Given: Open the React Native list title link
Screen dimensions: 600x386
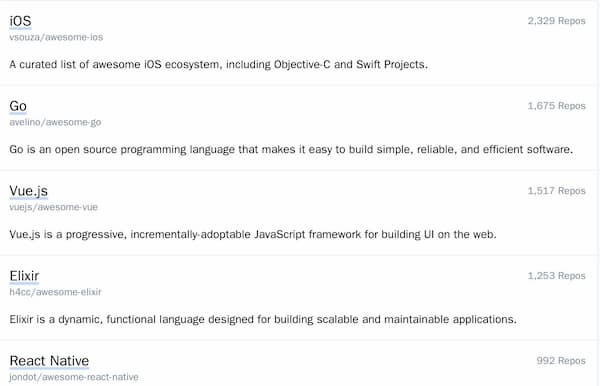Looking at the screenshot, I should tap(49, 361).
